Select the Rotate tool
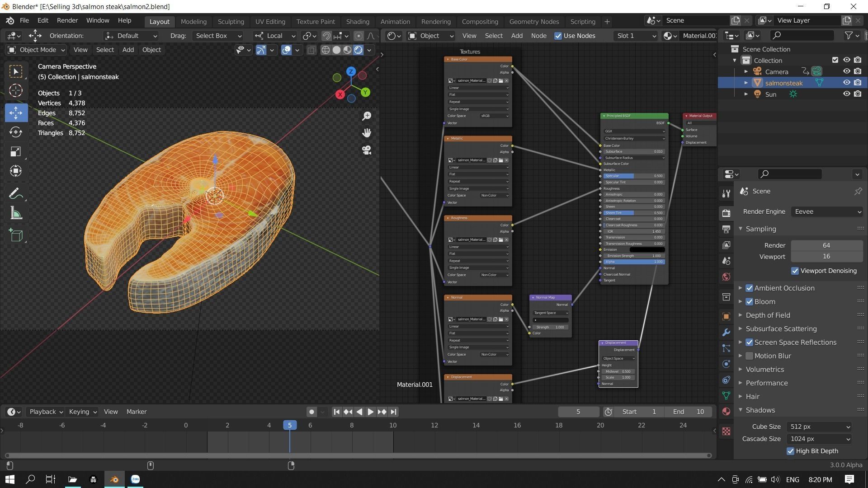Screen dimensions: 868x488 click(16, 132)
